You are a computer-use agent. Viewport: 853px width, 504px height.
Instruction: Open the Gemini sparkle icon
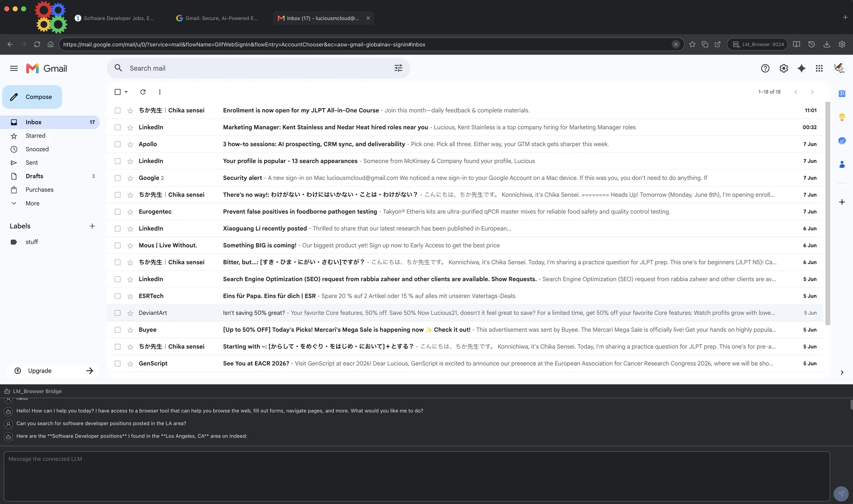click(801, 69)
